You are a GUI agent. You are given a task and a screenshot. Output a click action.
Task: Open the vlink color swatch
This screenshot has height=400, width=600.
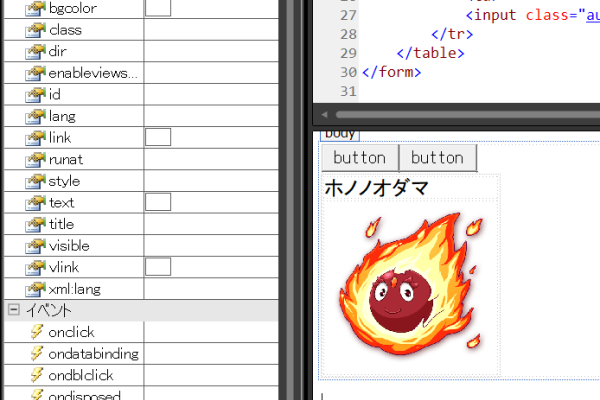tap(158, 267)
